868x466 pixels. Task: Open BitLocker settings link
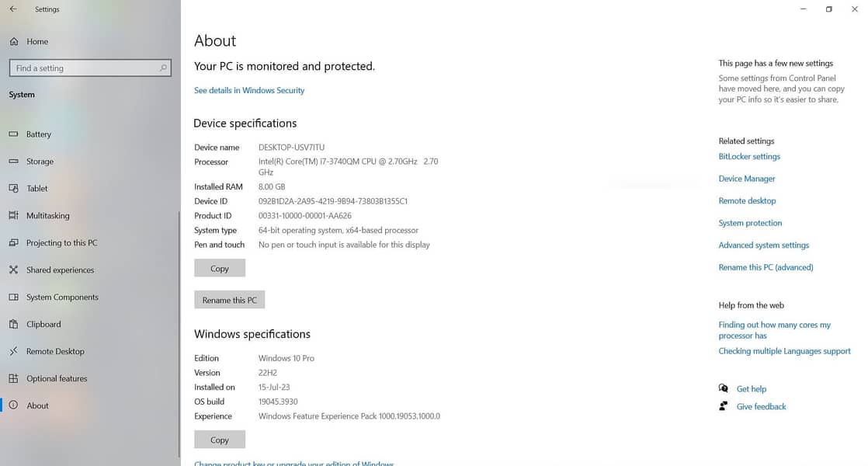coord(749,157)
